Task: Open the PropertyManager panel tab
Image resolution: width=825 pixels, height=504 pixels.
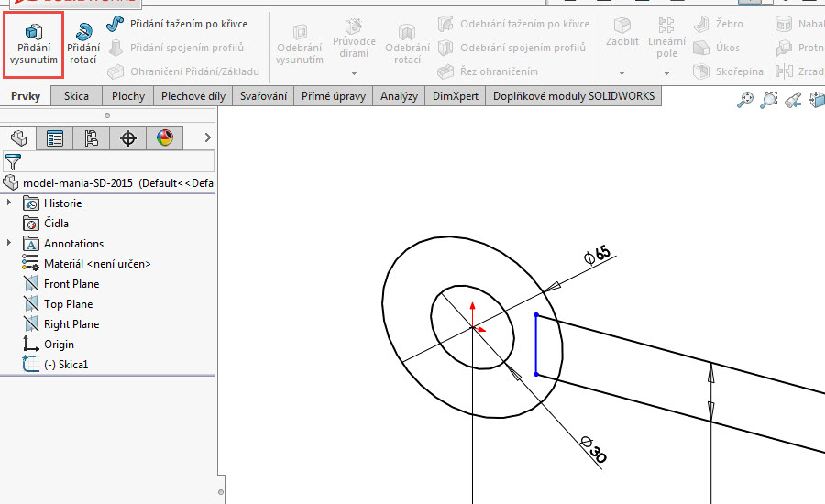Action: click(54, 138)
